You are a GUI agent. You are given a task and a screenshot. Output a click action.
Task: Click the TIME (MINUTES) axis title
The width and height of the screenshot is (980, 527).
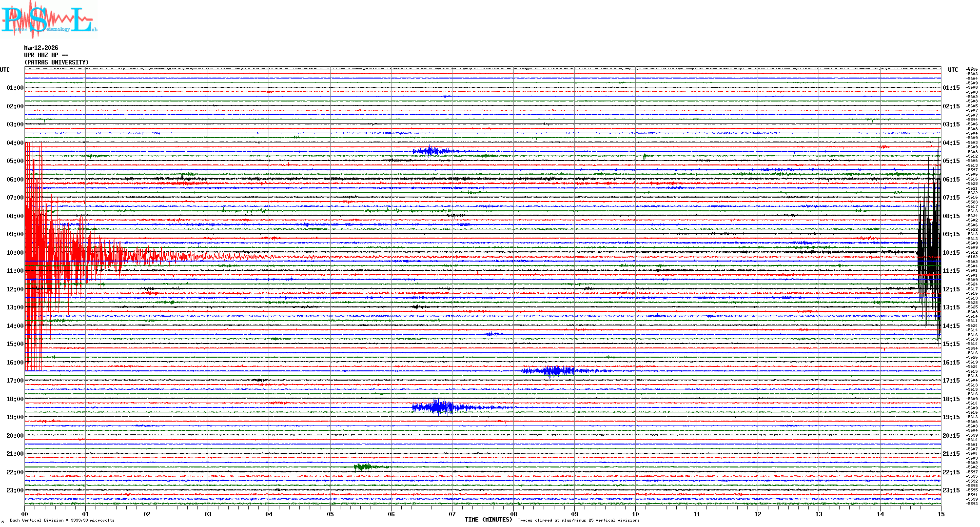pyautogui.click(x=488, y=520)
